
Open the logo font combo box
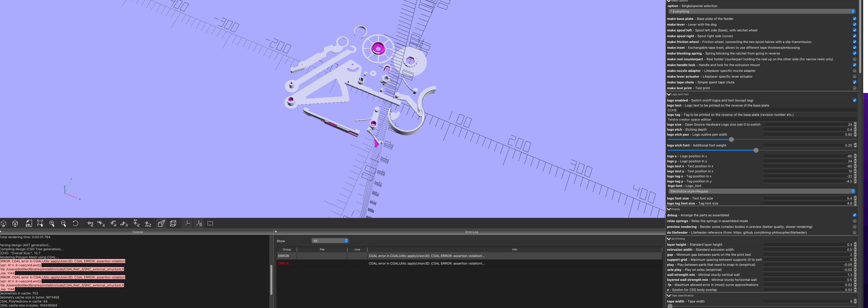click(x=762, y=191)
